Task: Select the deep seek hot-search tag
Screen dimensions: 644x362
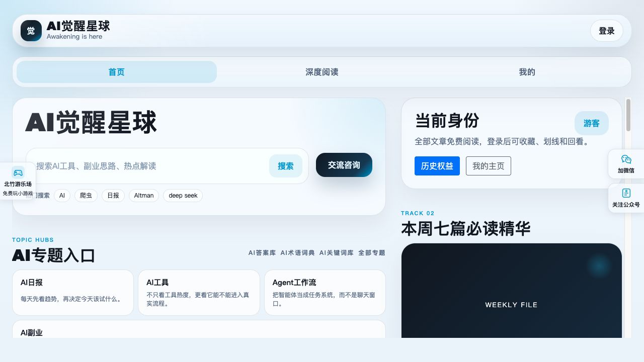Action: tap(183, 196)
